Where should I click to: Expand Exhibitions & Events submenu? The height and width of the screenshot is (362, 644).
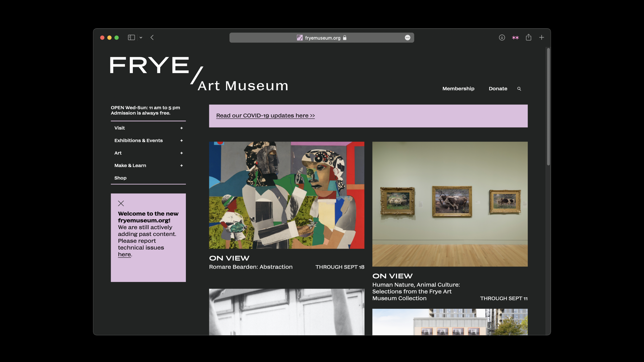[x=181, y=141]
